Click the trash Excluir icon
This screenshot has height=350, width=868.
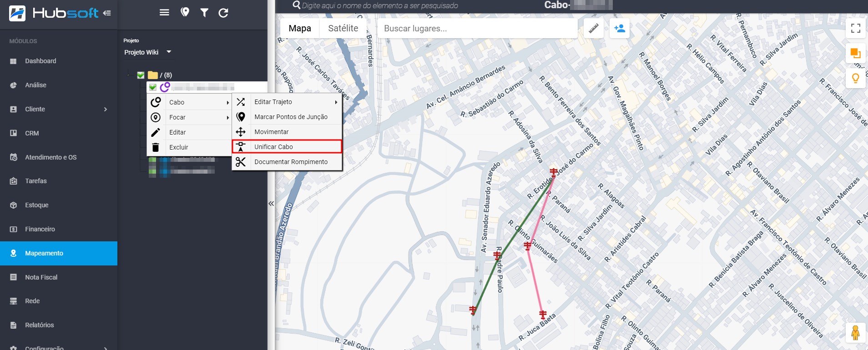[x=156, y=147]
